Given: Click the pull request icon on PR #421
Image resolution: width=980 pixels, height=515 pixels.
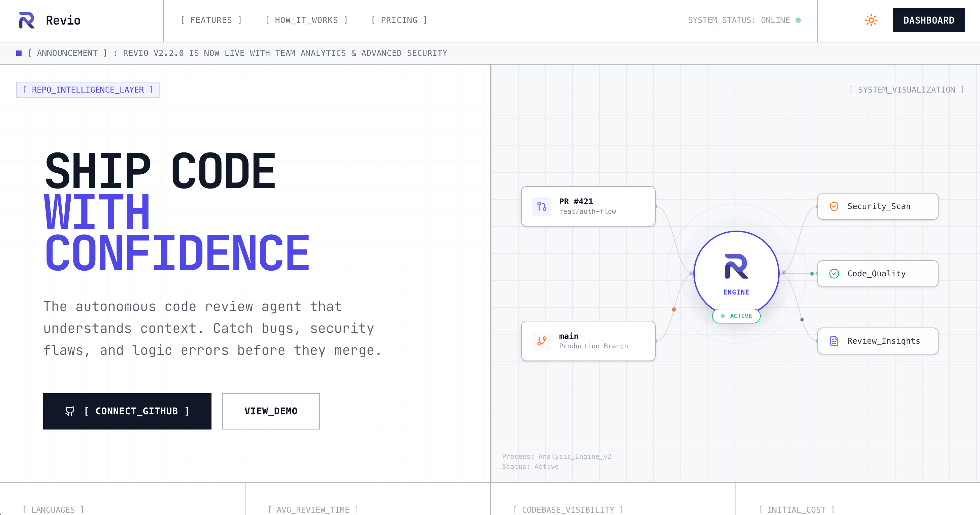Looking at the screenshot, I should point(542,206).
